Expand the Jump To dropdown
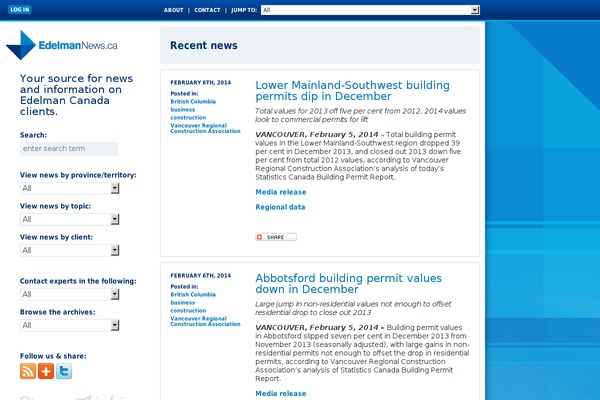Screen dimensions: 600x400 point(370,10)
